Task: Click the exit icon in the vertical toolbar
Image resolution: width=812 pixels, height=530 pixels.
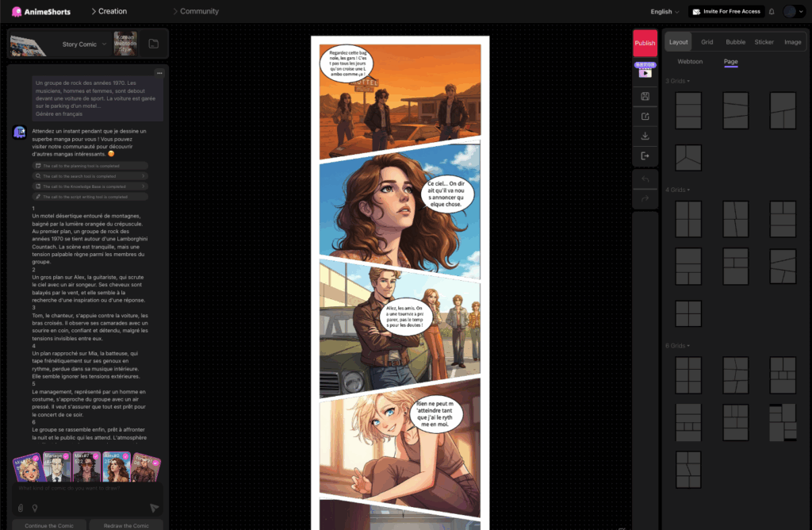Action: click(x=645, y=156)
